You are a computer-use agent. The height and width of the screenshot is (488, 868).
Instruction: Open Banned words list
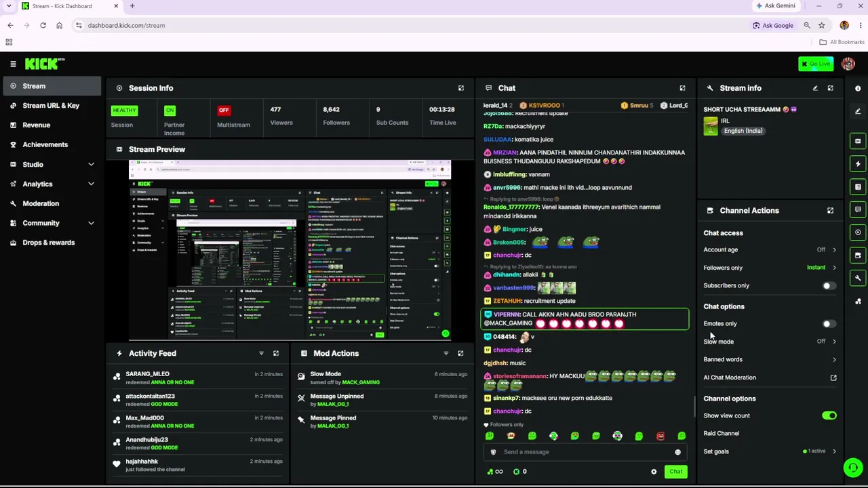(x=770, y=359)
